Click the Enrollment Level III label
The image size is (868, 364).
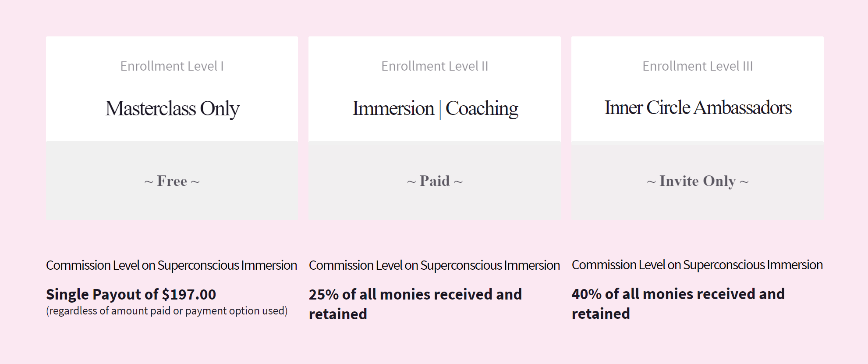(x=698, y=66)
